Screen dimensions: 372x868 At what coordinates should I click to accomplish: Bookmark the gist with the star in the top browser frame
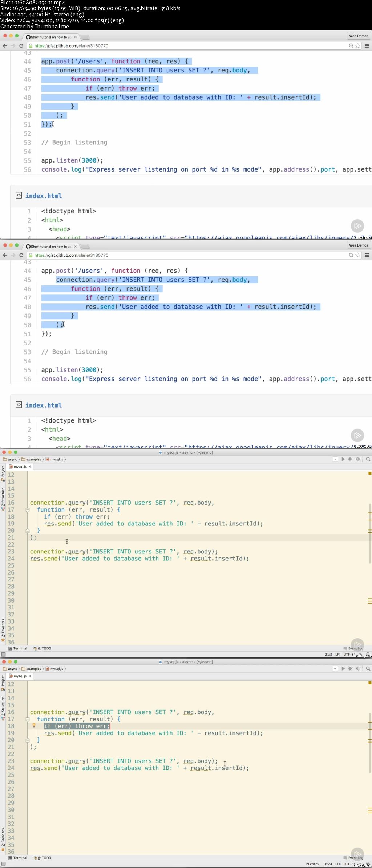[358, 46]
